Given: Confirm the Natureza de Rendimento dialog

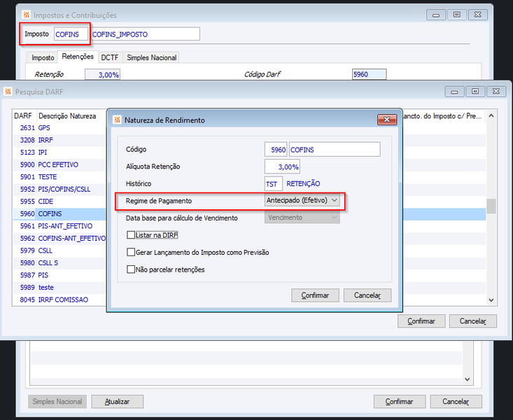Looking at the screenshot, I should [315, 295].
